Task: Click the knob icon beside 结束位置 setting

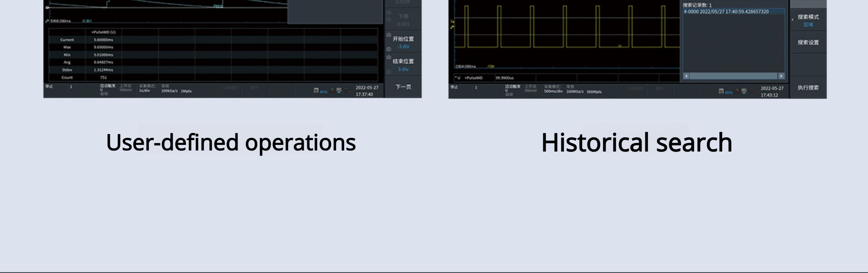Action: (389, 72)
